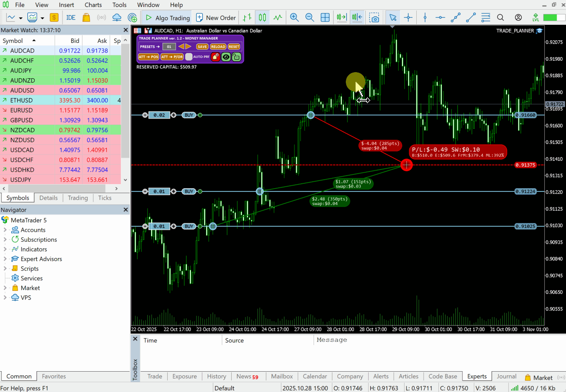Select the trendline drawing tool

[455, 18]
